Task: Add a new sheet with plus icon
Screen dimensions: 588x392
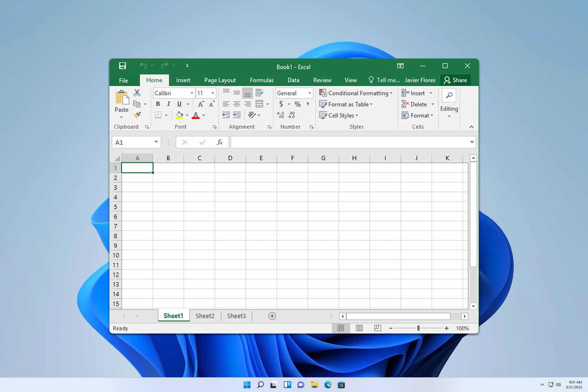Action: pyautogui.click(x=272, y=316)
